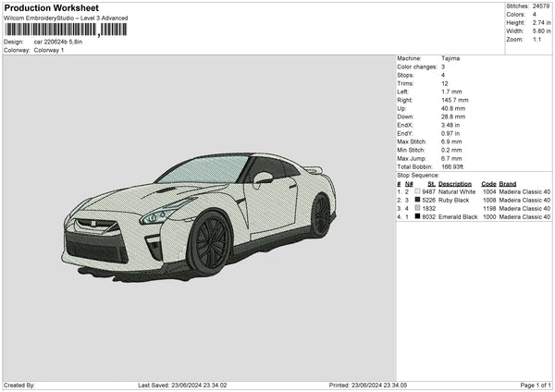Viewport: 555px width, 392px height.
Task: Click the Production Worksheet title
Action: pos(51,8)
